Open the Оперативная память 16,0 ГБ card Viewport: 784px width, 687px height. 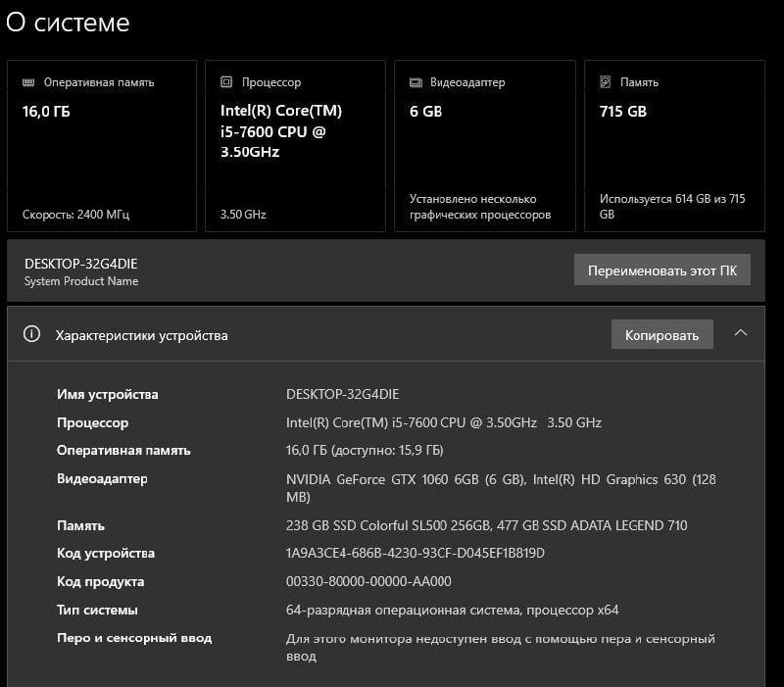coord(102,146)
